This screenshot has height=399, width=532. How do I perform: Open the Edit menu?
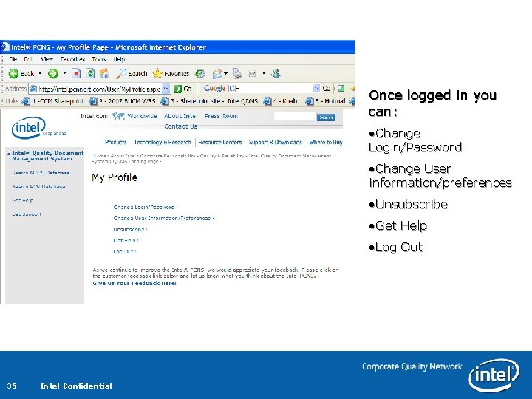pyautogui.click(x=29, y=59)
